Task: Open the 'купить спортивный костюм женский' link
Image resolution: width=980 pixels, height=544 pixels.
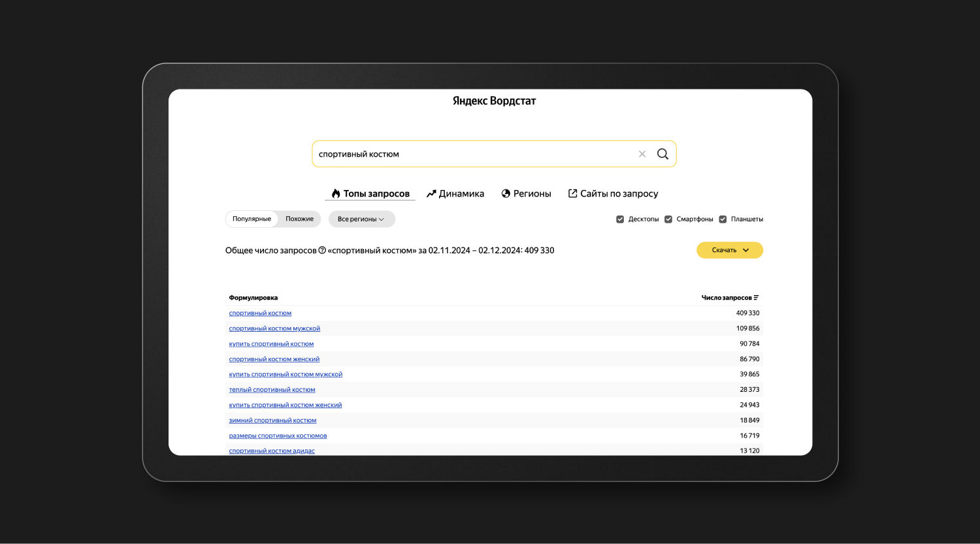Action: 286,405
